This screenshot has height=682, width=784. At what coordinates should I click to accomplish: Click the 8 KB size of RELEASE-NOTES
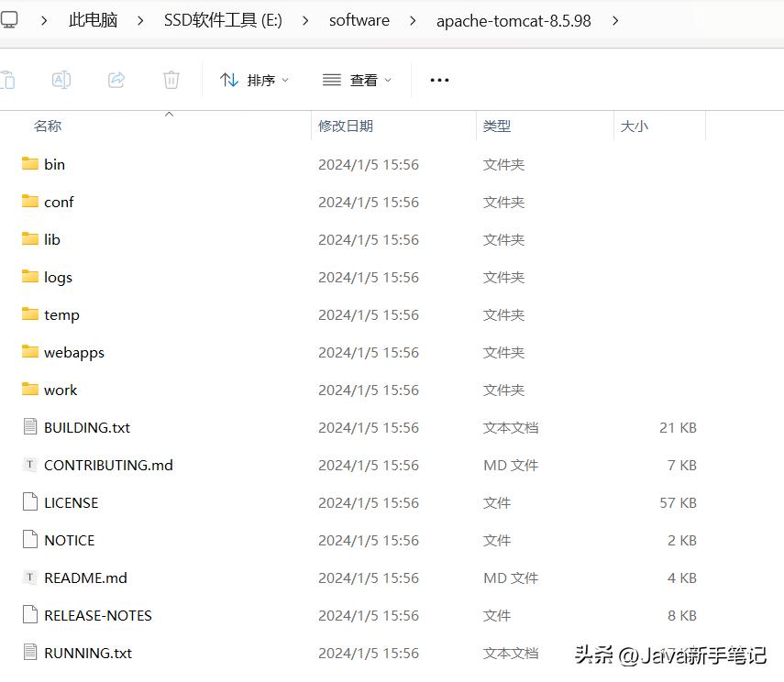coord(681,615)
